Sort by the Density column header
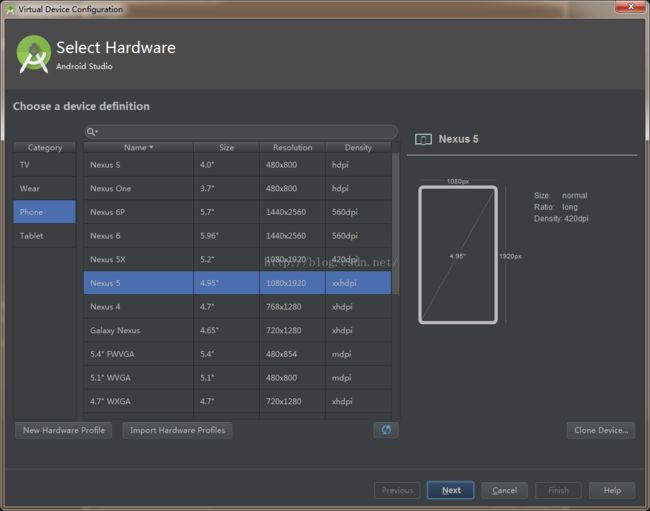 click(x=358, y=148)
